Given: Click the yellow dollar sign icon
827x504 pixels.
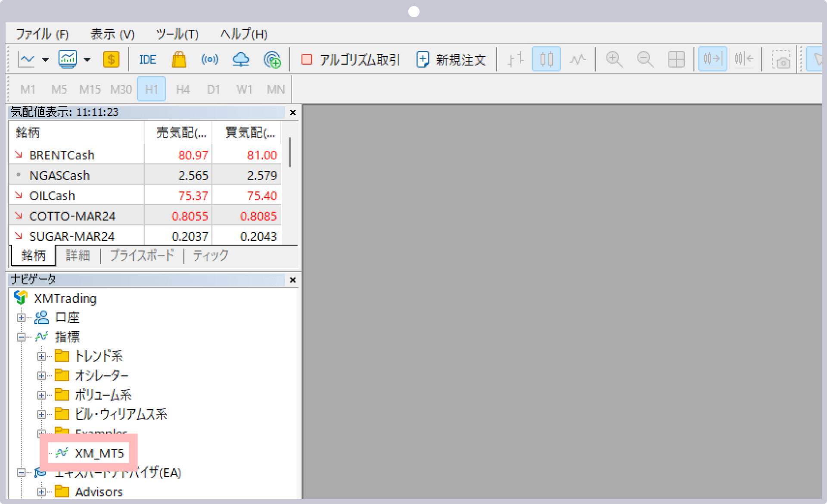Looking at the screenshot, I should [111, 59].
